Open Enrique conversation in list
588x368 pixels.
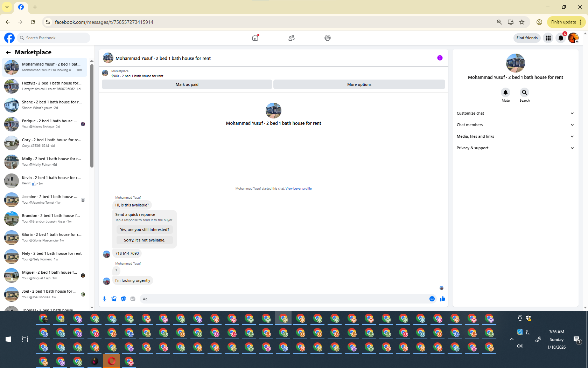coord(45,124)
